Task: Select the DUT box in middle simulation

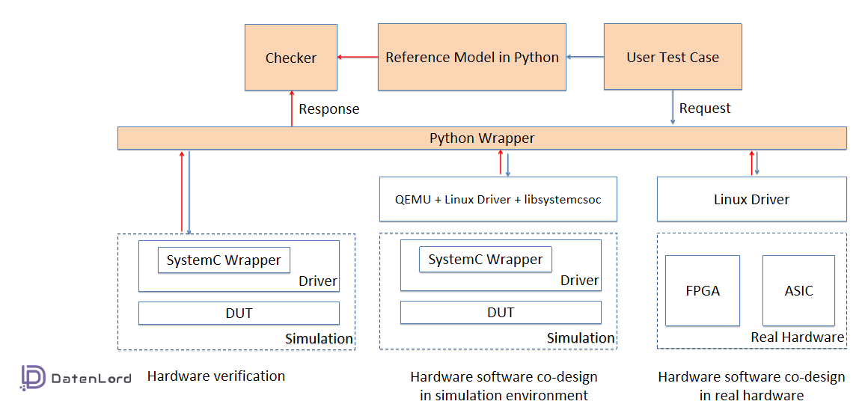Action: point(501,313)
